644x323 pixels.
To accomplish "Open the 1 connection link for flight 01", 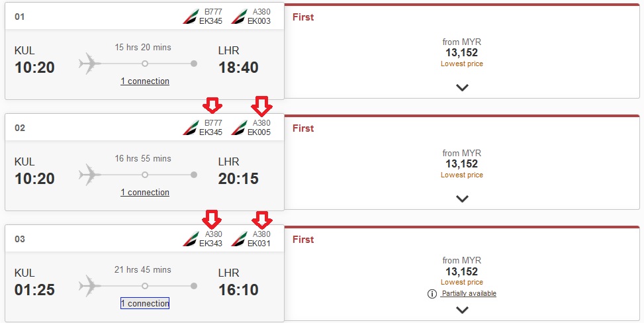I will pyautogui.click(x=145, y=81).
